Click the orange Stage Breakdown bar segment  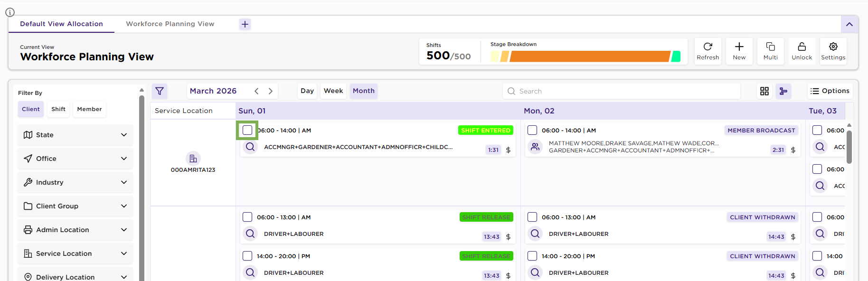(589, 56)
